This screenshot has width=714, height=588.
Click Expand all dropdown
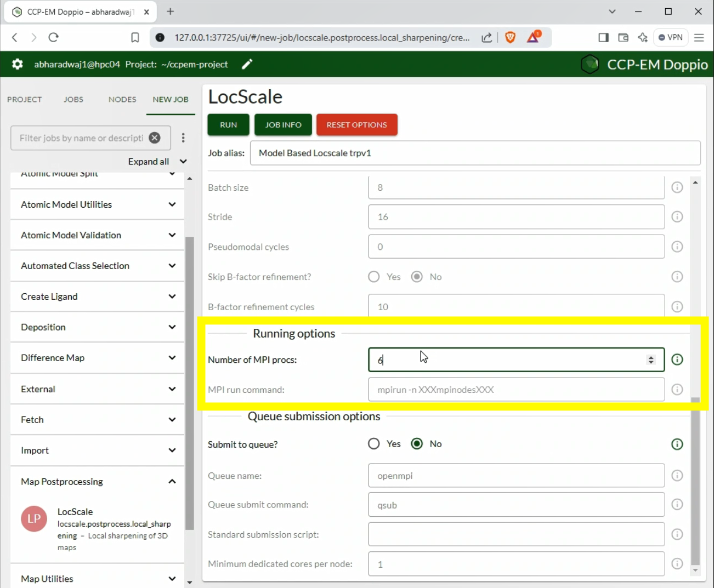click(x=158, y=161)
